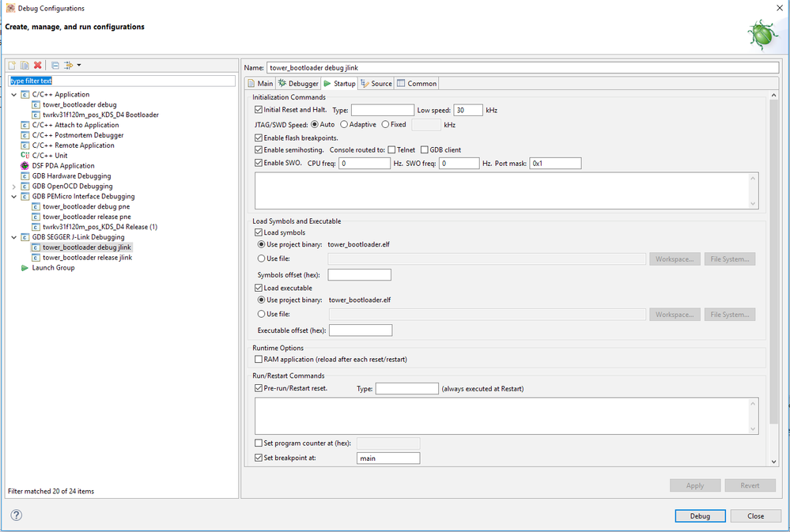The image size is (790, 532).
Task: Enable Set program counter at checkbox
Action: (259, 443)
